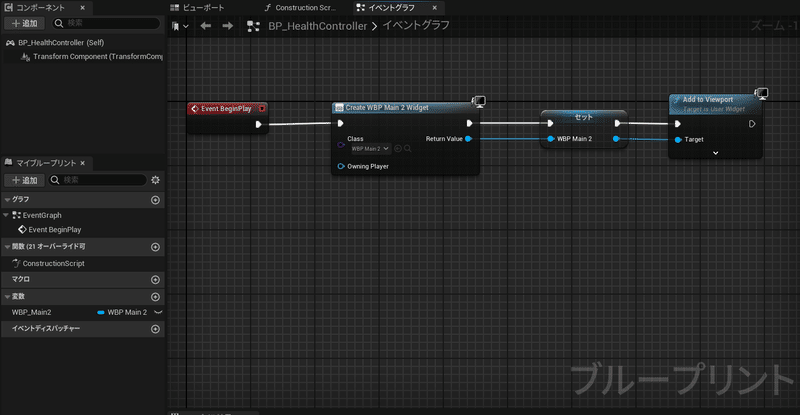Add a new function with plus icon

click(x=156, y=247)
